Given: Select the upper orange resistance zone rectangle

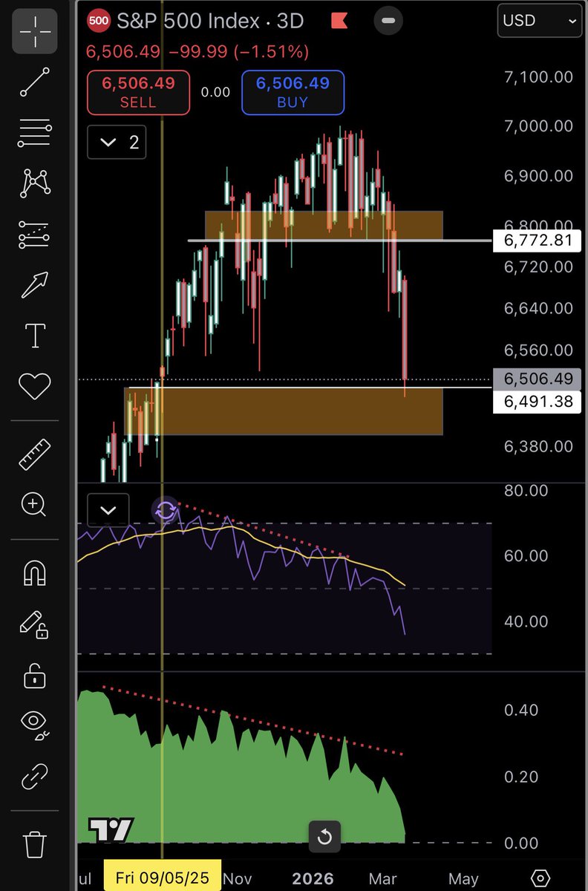Looking at the screenshot, I should pyautogui.click(x=324, y=226).
